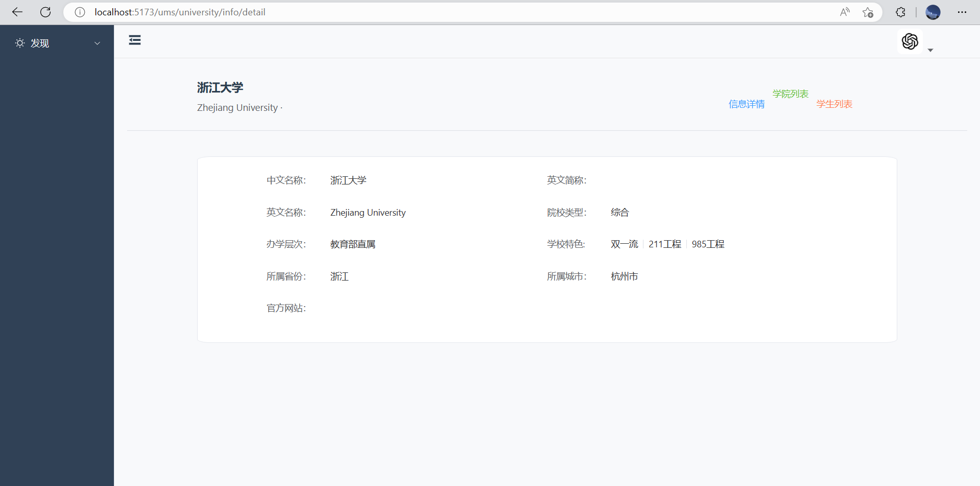The height and width of the screenshot is (486, 980).
Task: Click the 院校类型 label
Action: coord(567,213)
